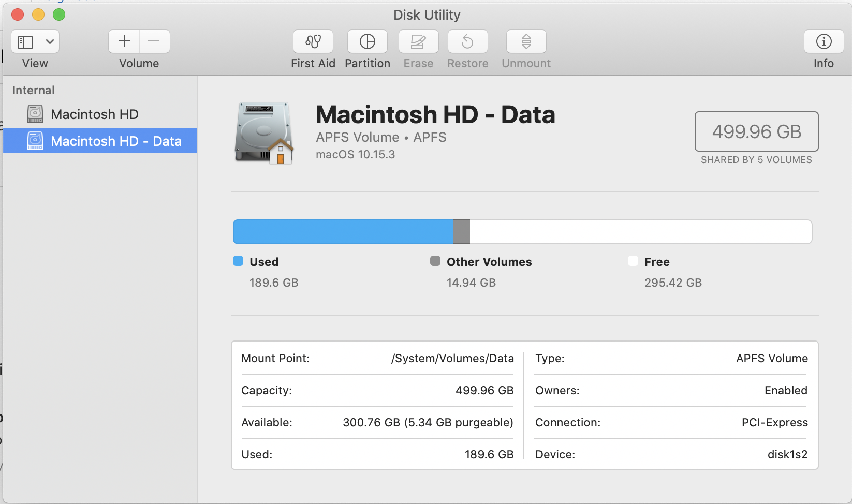Image resolution: width=852 pixels, height=504 pixels.
Task: Show volume details with Info button
Action: pyautogui.click(x=824, y=41)
